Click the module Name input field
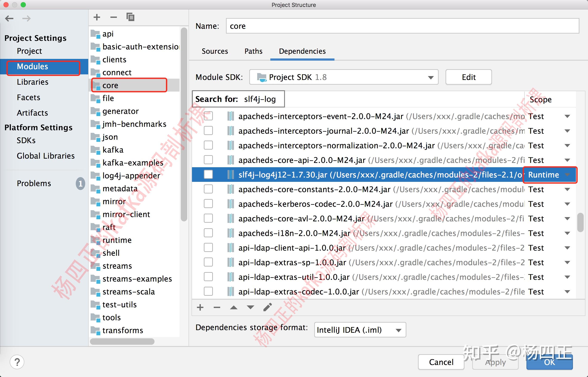 [402, 26]
